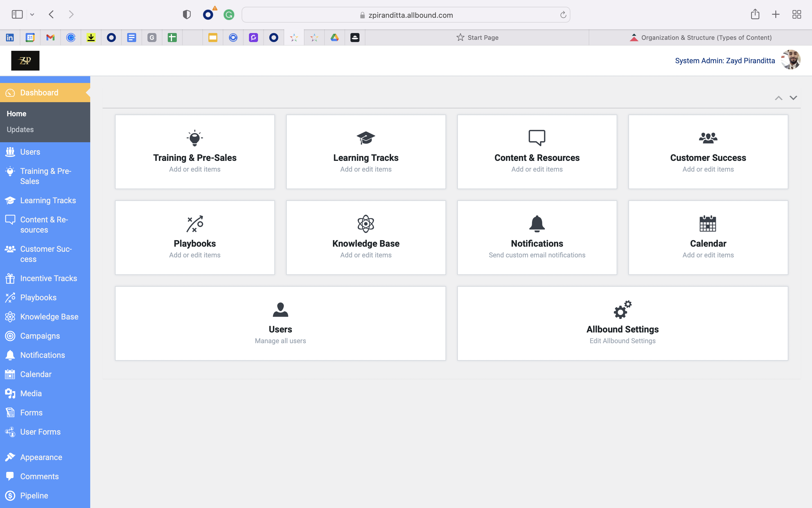This screenshot has width=812, height=508.
Task: Open the Playbooks card
Action: point(195,238)
